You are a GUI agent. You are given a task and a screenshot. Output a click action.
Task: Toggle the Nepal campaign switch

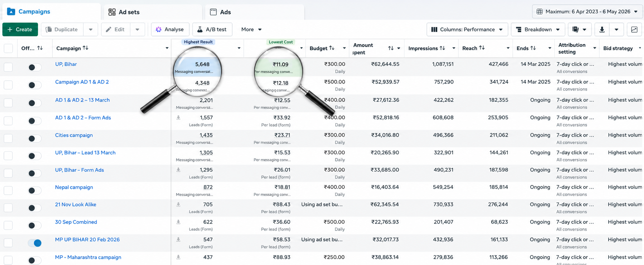click(34, 191)
